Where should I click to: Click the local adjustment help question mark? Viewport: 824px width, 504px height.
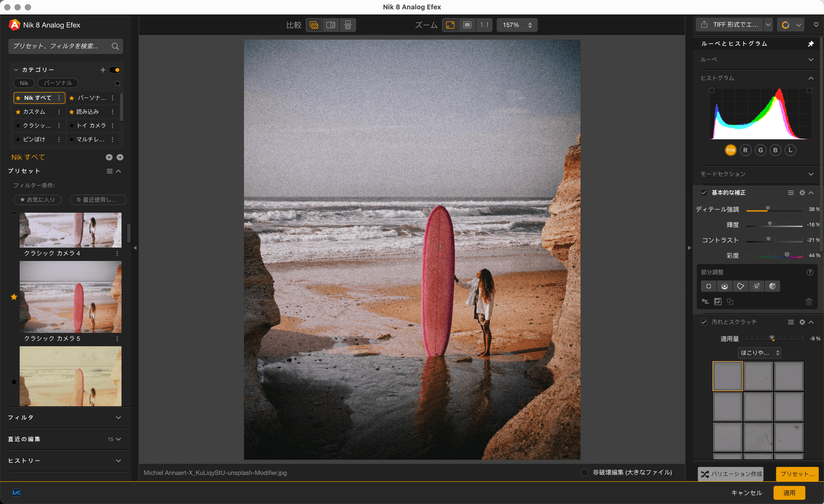click(x=810, y=273)
